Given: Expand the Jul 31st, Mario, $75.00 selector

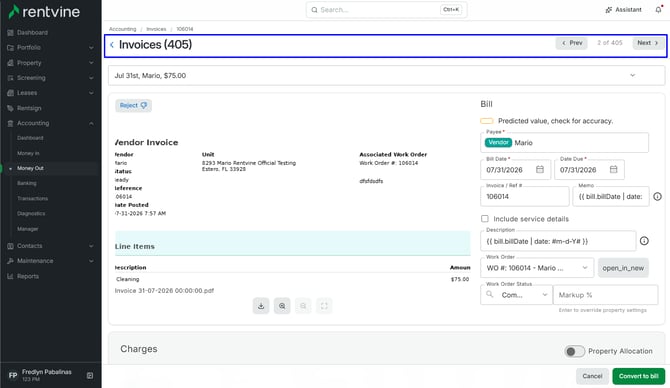Looking at the screenshot, I should tap(386, 76).
